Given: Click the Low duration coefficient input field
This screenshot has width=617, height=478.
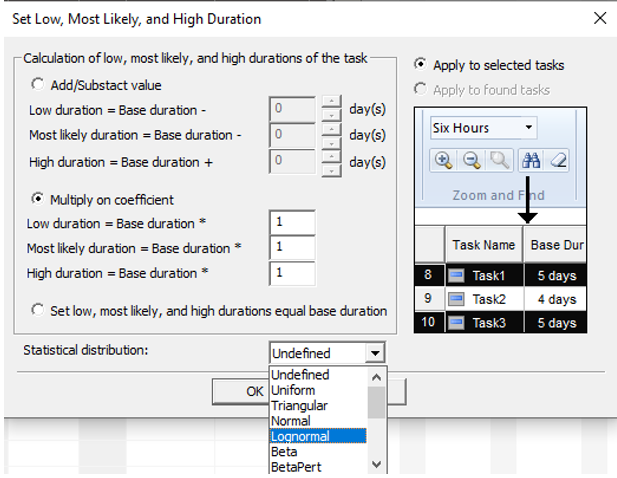Looking at the screenshot, I should [292, 223].
